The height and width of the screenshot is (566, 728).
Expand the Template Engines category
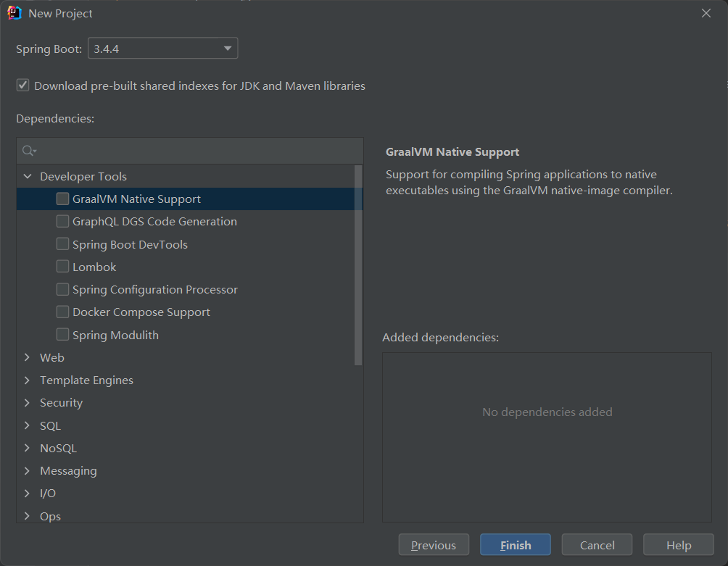pyautogui.click(x=27, y=380)
